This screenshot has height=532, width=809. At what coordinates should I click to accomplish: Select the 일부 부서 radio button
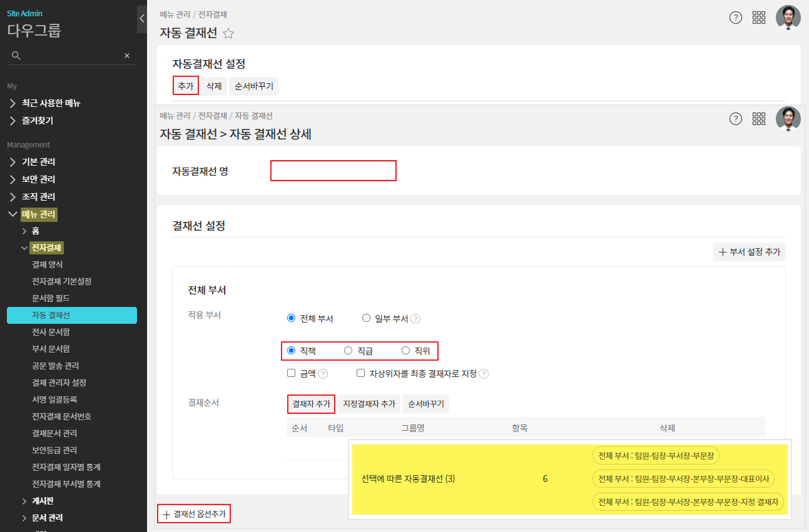[x=367, y=318]
